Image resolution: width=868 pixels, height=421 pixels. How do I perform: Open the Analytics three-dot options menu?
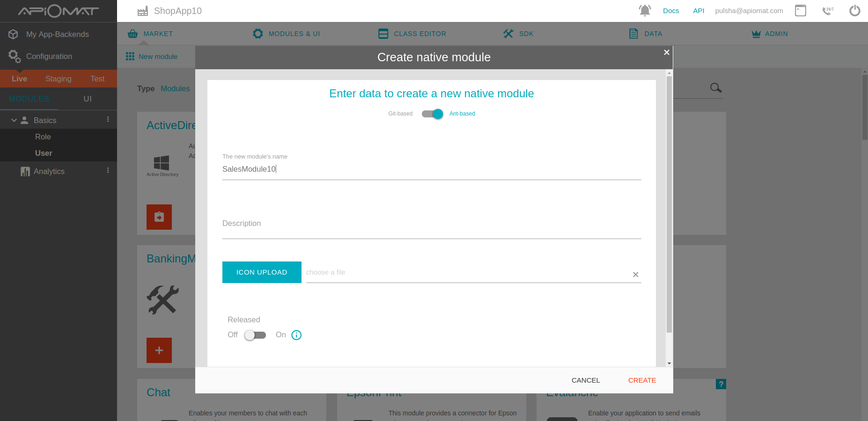coord(108,171)
